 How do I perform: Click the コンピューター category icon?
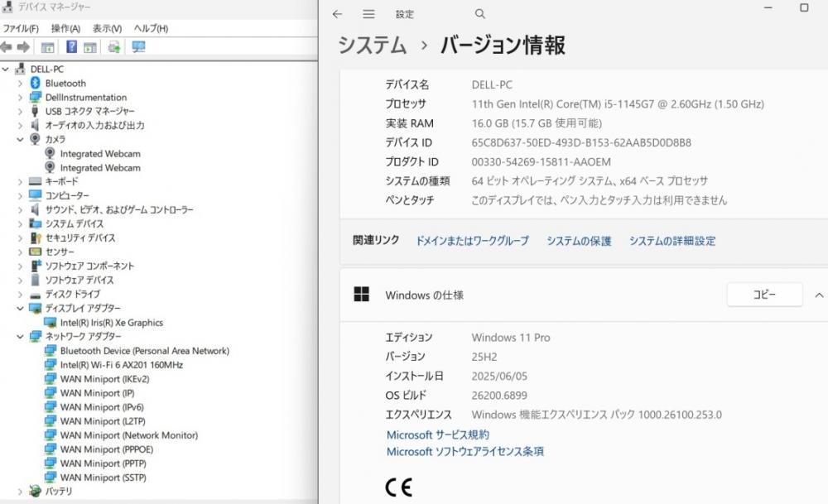pyautogui.click(x=36, y=195)
